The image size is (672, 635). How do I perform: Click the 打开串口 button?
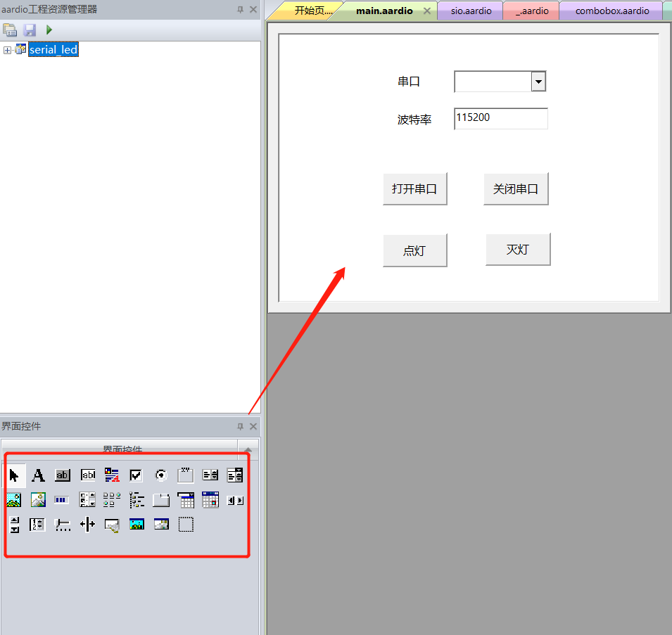point(415,189)
